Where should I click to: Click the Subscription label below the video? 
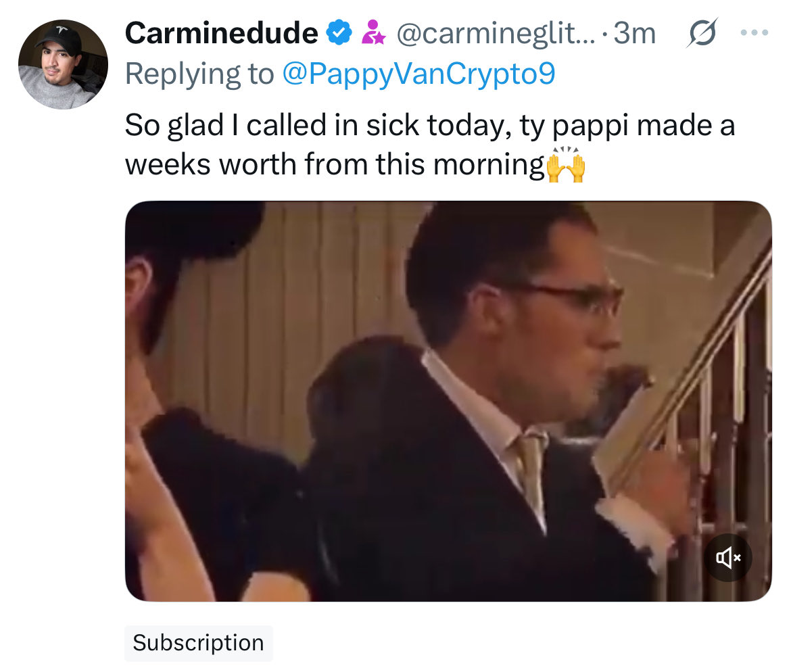tap(198, 643)
